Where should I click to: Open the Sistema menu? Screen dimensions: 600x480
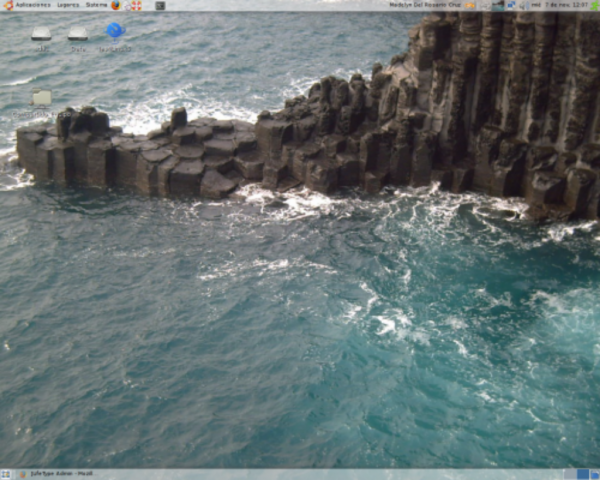coord(96,5)
